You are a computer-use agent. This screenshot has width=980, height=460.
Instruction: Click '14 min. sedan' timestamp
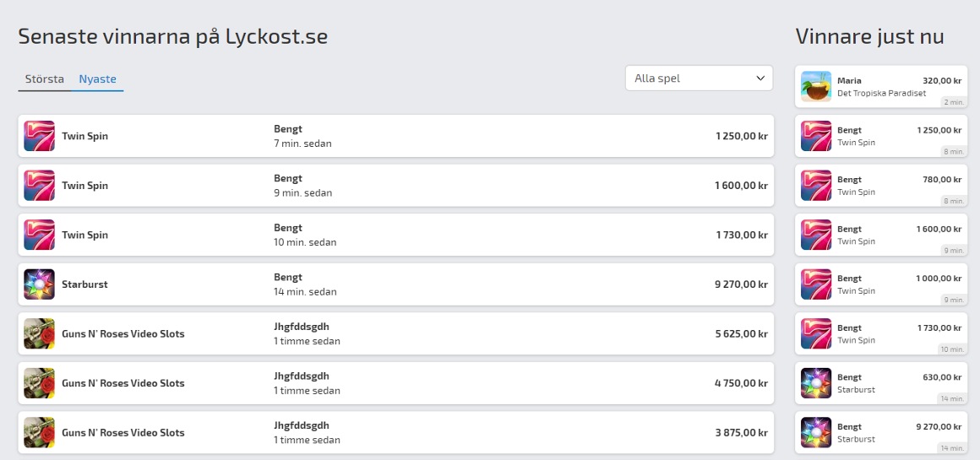[305, 291]
